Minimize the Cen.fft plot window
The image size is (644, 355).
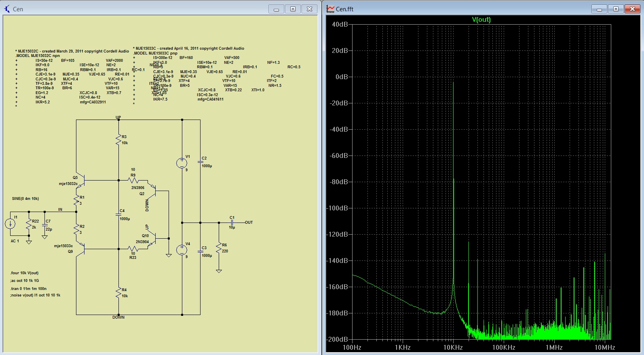click(600, 9)
